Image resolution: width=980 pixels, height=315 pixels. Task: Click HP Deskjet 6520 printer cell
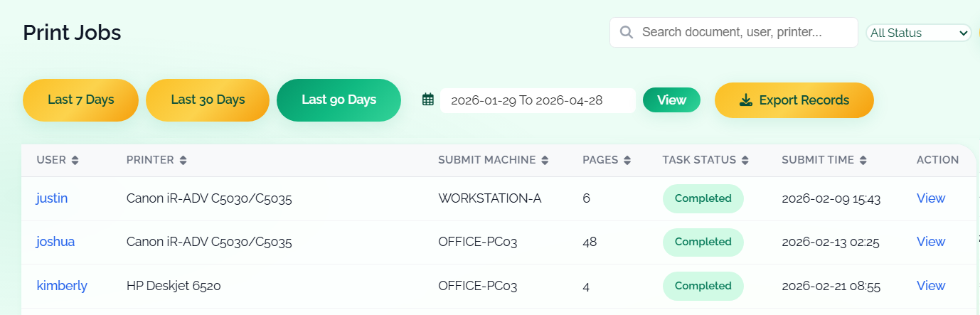coord(174,287)
